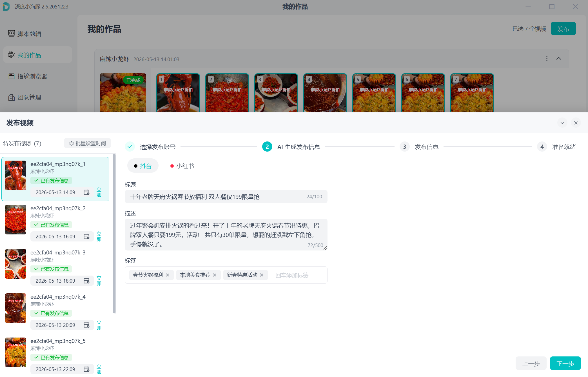The width and height of the screenshot is (588, 377).
Task: Click the 下一步 button
Action: [x=565, y=363]
